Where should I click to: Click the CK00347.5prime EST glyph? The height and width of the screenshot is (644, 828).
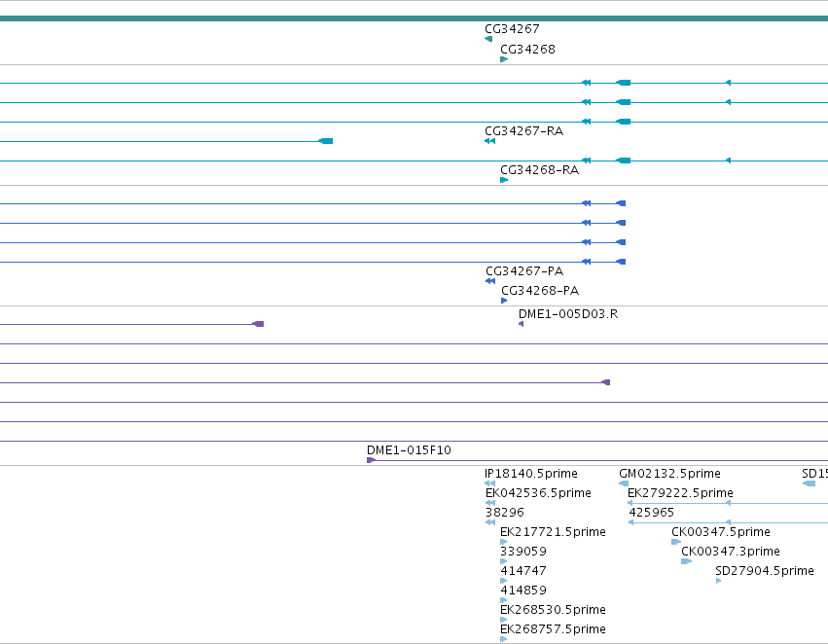676,542
